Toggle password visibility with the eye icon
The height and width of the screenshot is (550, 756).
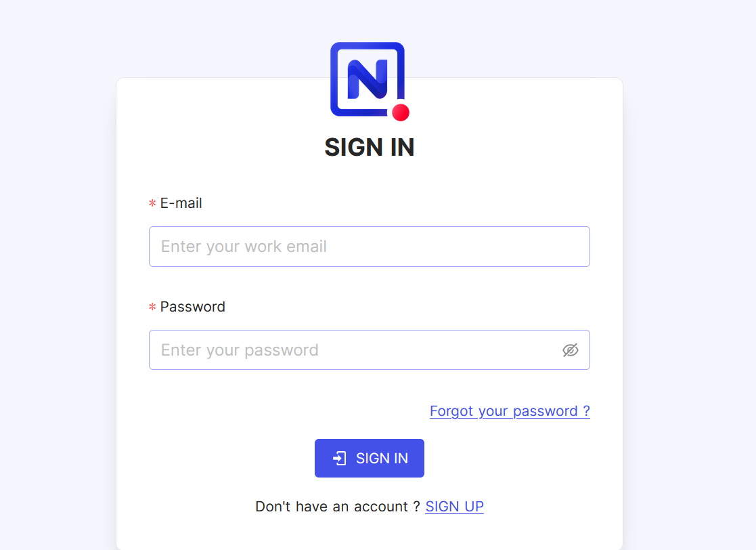571,350
